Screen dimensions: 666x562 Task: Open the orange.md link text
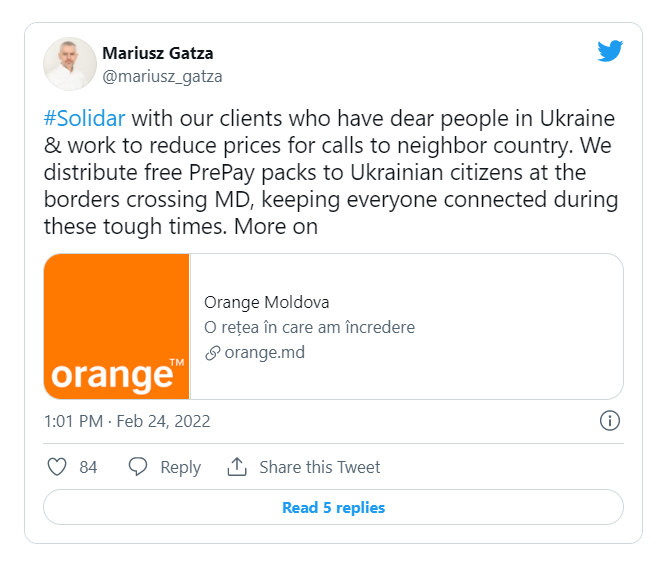pos(265,353)
